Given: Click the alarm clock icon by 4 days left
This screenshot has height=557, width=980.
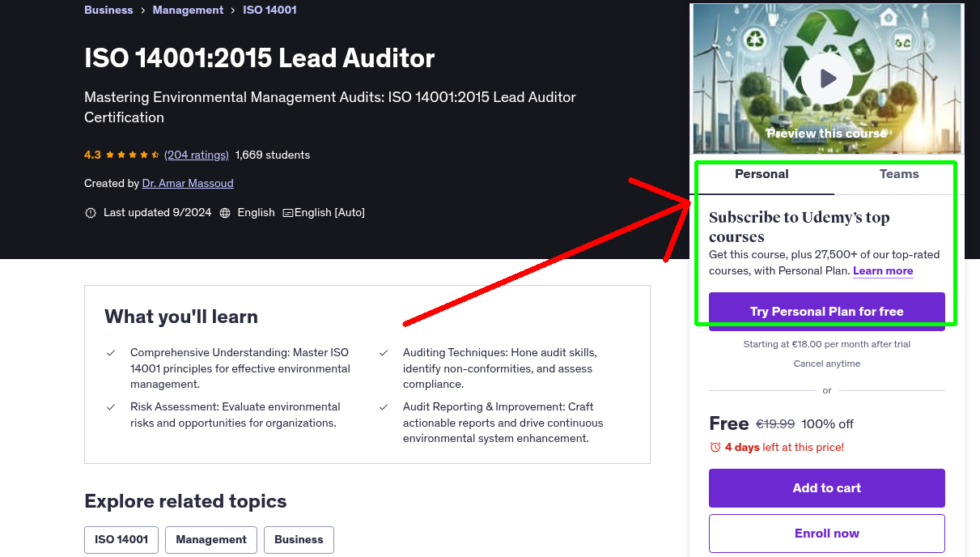Looking at the screenshot, I should [715, 447].
